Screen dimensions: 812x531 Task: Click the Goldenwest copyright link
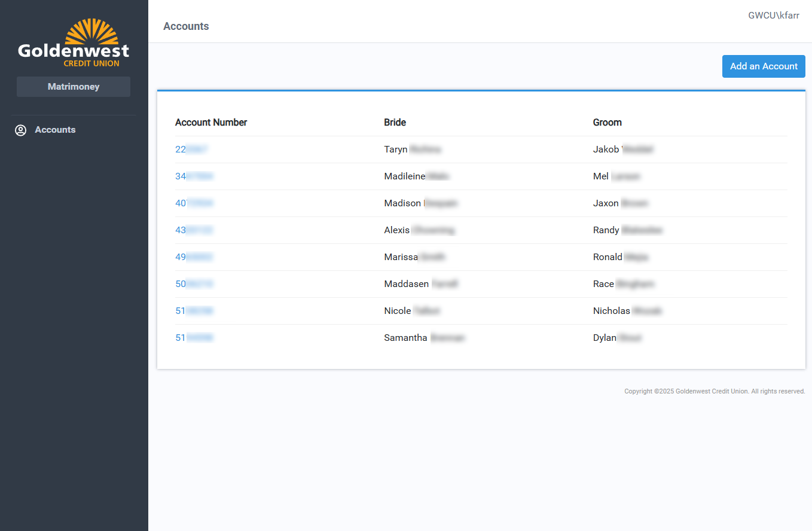point(709,391)
